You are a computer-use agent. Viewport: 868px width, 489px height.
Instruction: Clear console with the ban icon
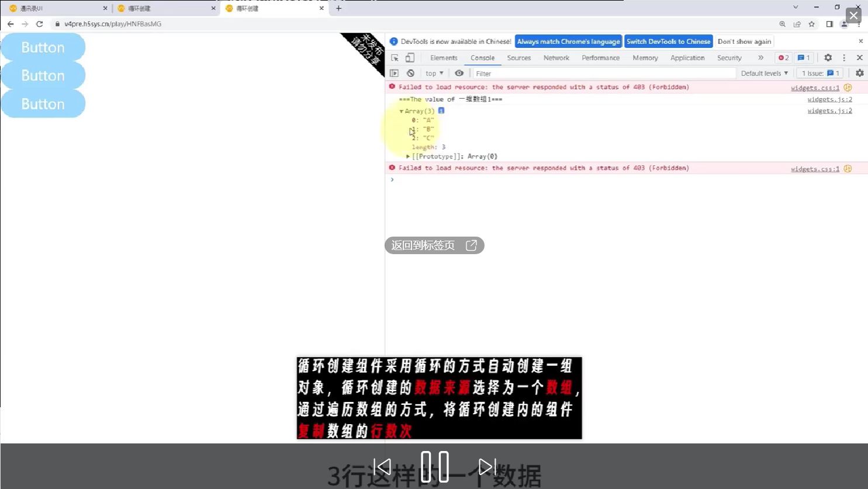[x=410, y=73]
